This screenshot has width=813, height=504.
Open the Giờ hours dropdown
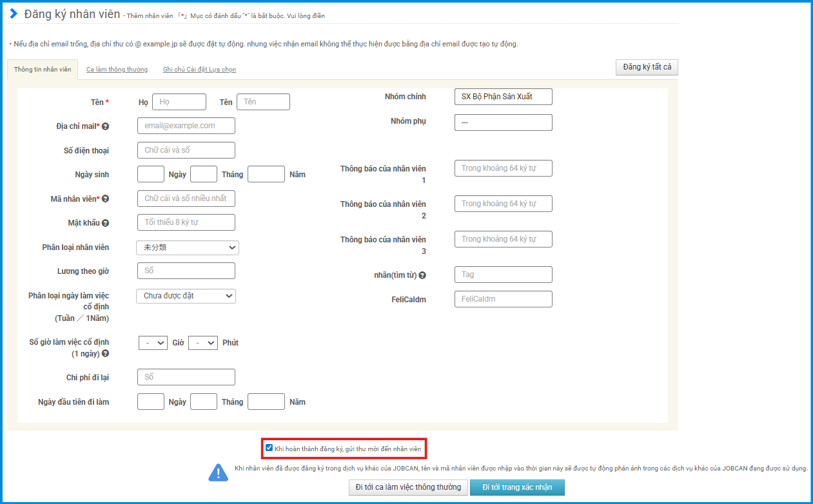(153, 343)
